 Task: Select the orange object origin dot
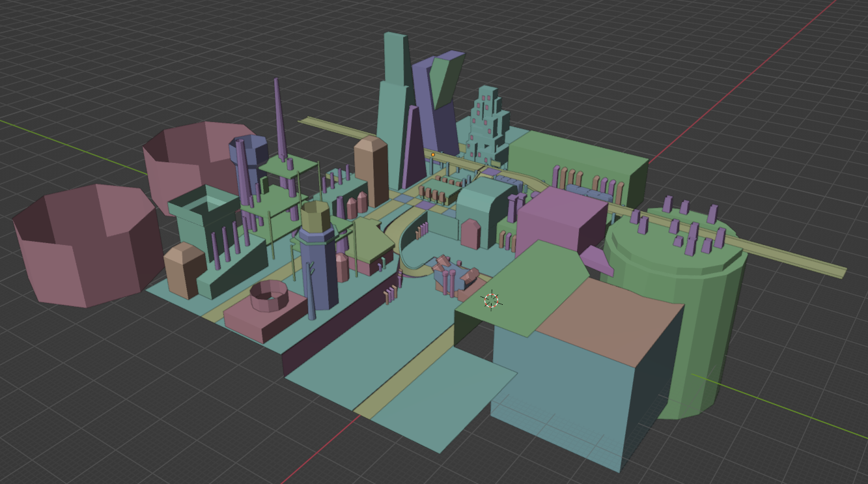pyautogui.click(x=433, y=154)
